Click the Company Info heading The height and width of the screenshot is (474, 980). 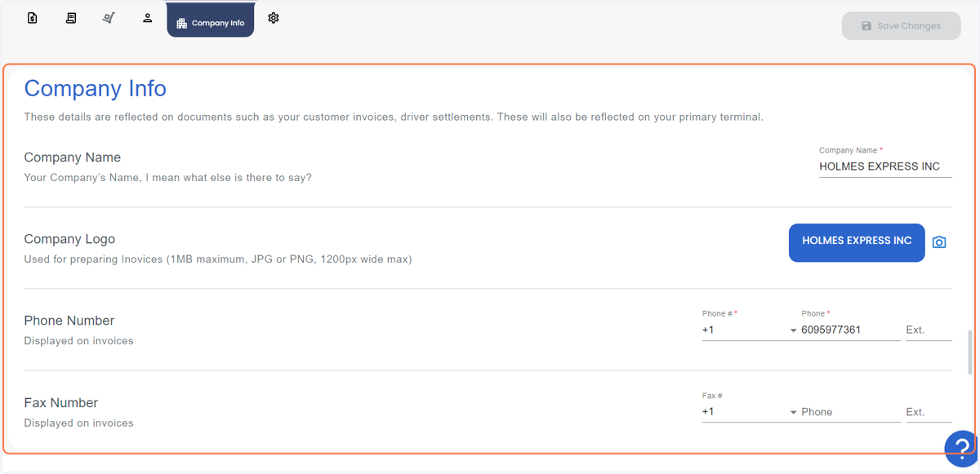(96, 88)
